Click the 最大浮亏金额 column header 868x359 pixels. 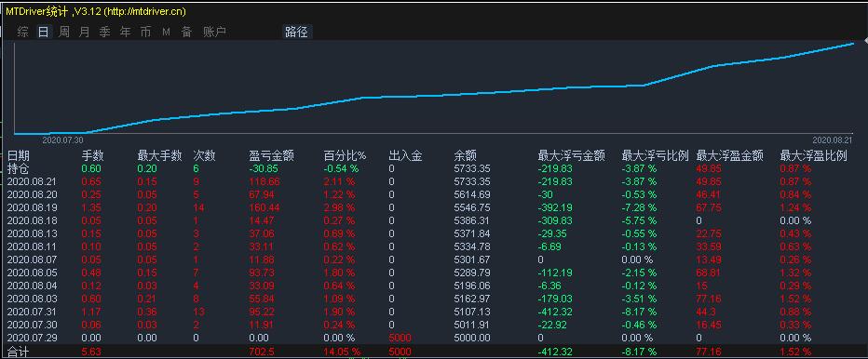[571, 156]
